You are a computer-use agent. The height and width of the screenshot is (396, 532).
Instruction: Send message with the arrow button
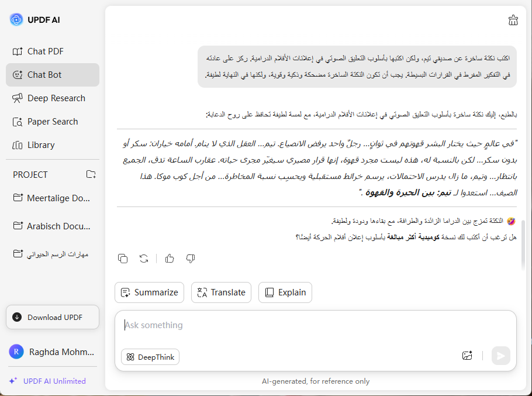click(x=501, y=356)
